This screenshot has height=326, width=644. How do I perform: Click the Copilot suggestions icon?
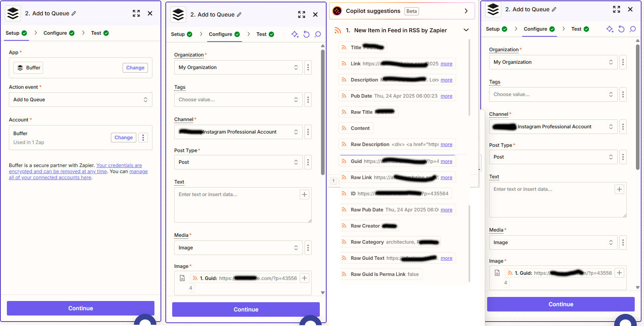pos(337,11)
